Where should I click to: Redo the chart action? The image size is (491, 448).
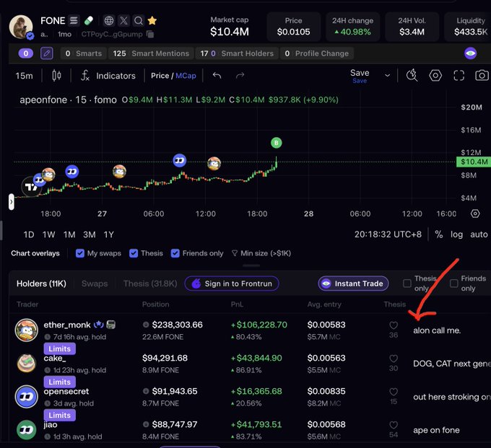pyautogui.click(x=240, y=76)
